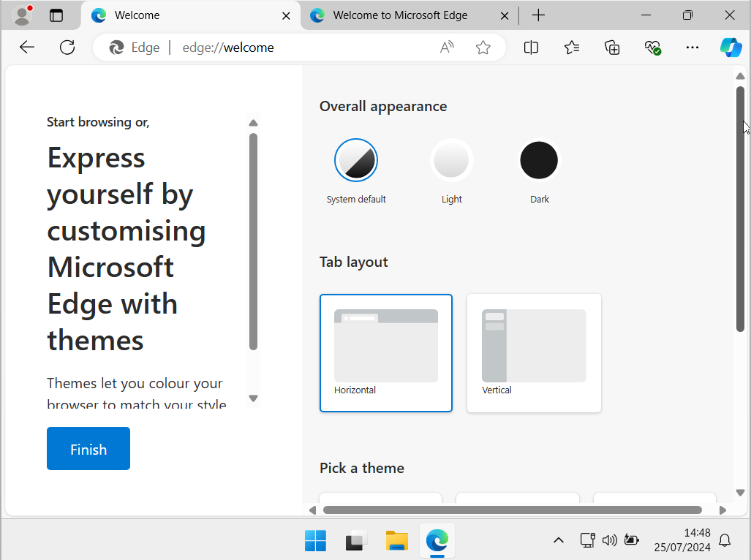The image size is (751, 560).
Task: Click the page vertical scrollbar down arrow
Action: (740, 493)
